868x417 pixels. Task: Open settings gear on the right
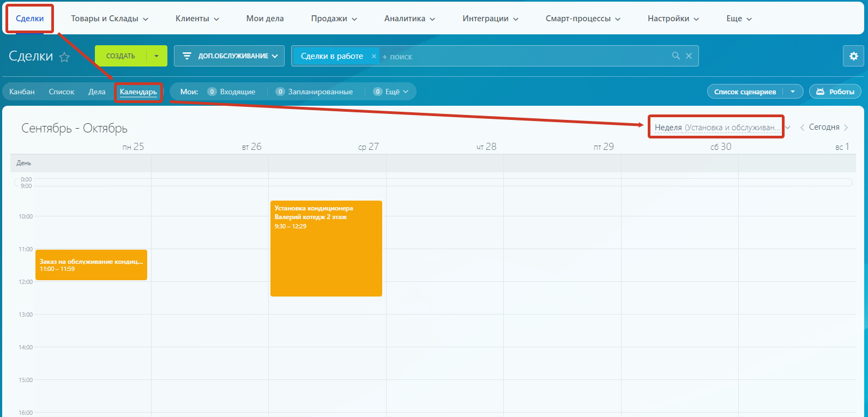(x=853, y=56)
